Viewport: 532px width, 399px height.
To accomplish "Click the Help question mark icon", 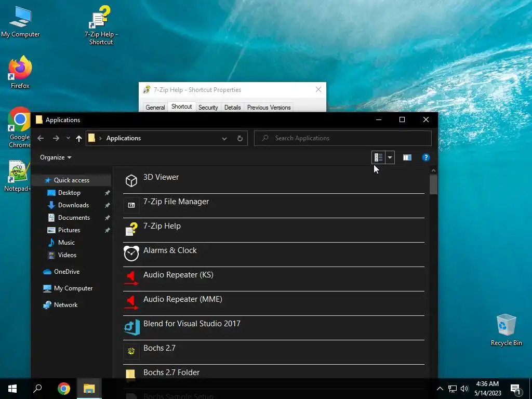I will (x=425, y=157).
